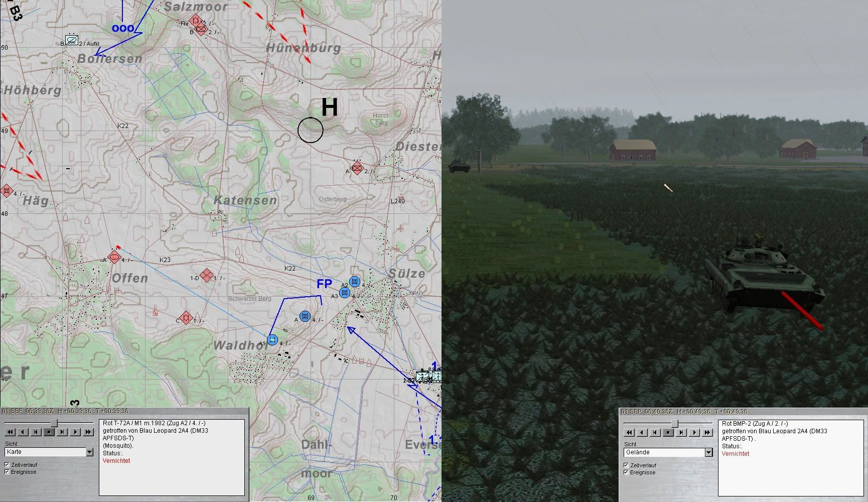Viewport: 868px width, 502px height.
Task: Select red unit 1-D symbol on map
Action: (x=206, y=276)
